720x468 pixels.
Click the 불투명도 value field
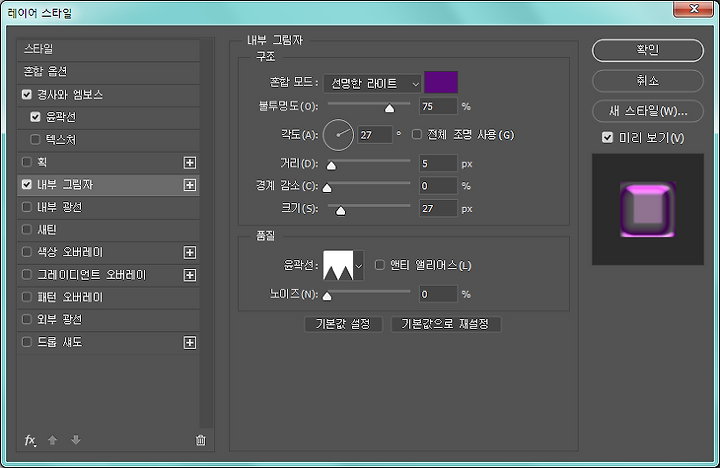coord(438,107)
